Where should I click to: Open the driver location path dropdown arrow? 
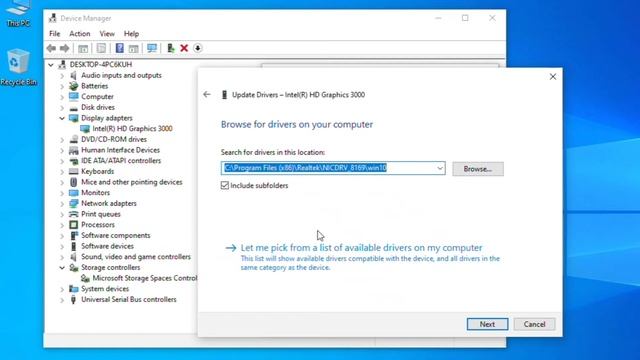tap(440, 168)
